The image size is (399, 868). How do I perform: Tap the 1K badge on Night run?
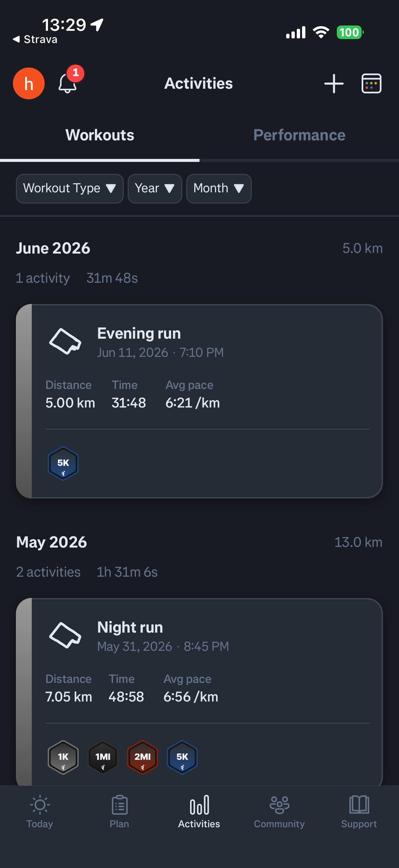point(63,757)
